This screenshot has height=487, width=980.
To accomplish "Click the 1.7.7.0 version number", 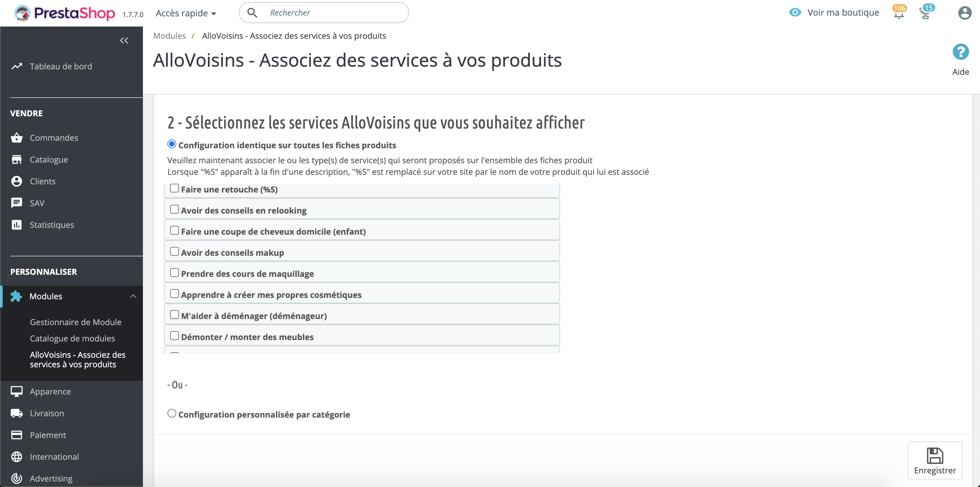I will click(x=133, y=14).
